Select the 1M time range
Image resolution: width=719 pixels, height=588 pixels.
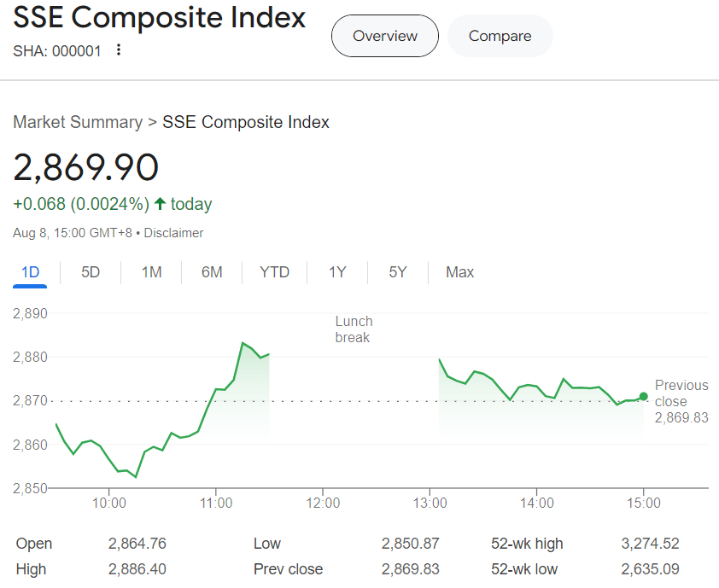tap(150, 271)
